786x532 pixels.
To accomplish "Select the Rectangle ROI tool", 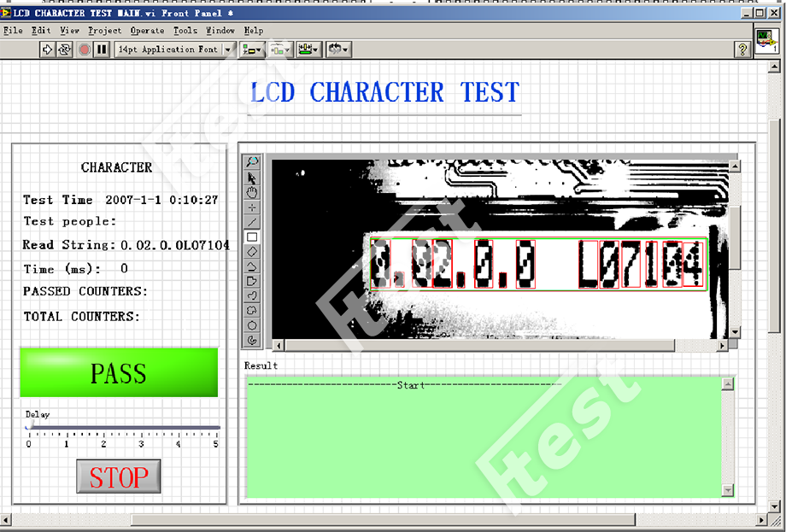I will click(x=252, y=237).
